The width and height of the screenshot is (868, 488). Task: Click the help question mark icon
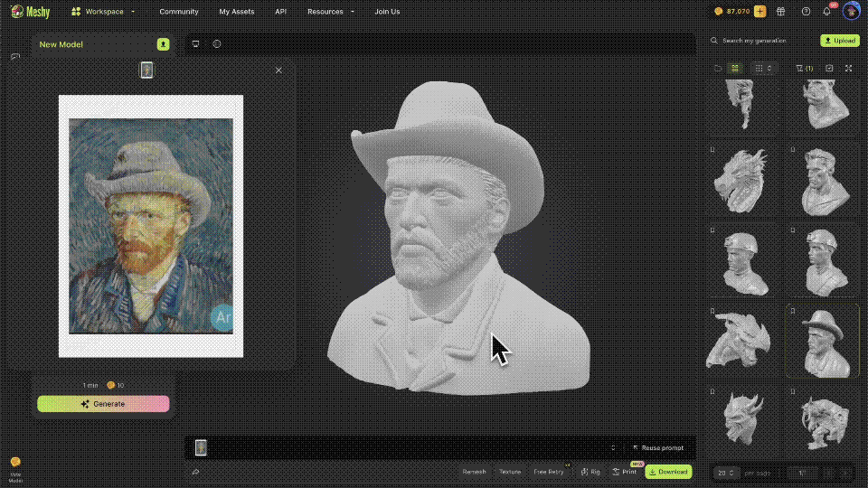[805, 12]
